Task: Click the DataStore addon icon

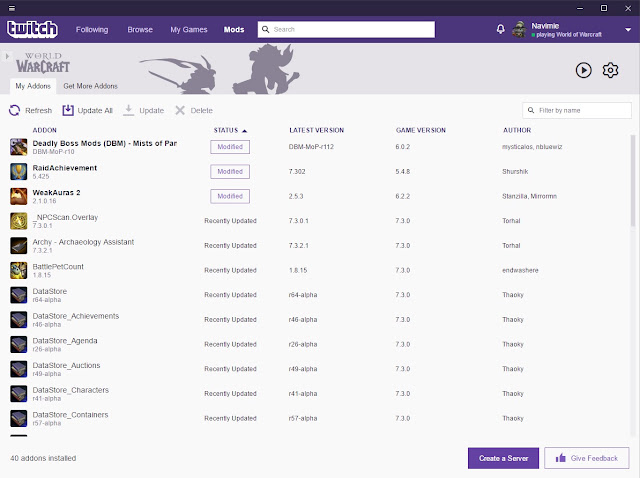Action: pos(18,295)
